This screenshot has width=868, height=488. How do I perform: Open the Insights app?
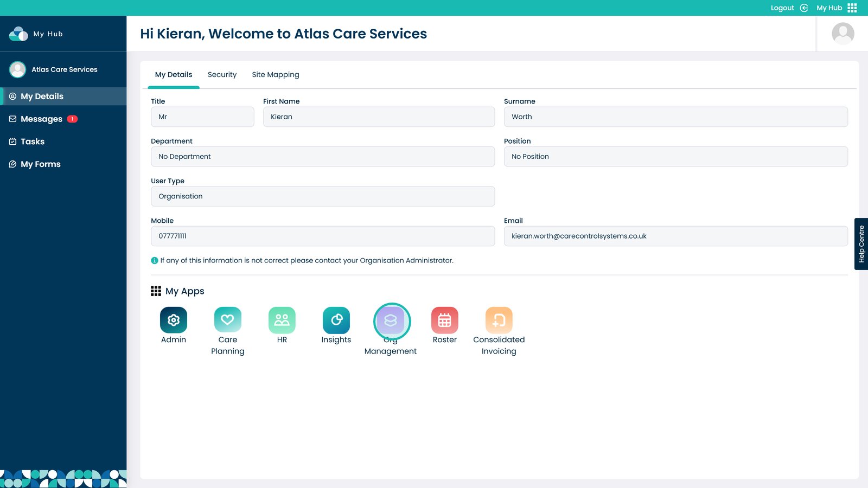point(336,320)
